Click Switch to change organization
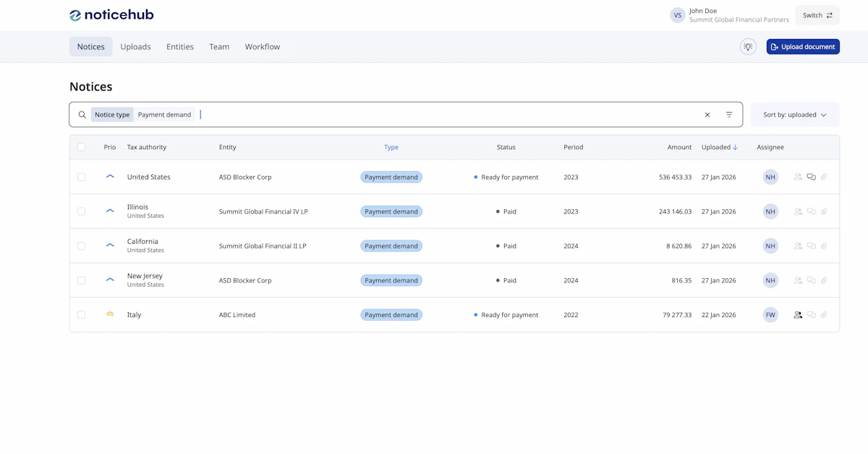The image size is (868, 454). [817, 15]
